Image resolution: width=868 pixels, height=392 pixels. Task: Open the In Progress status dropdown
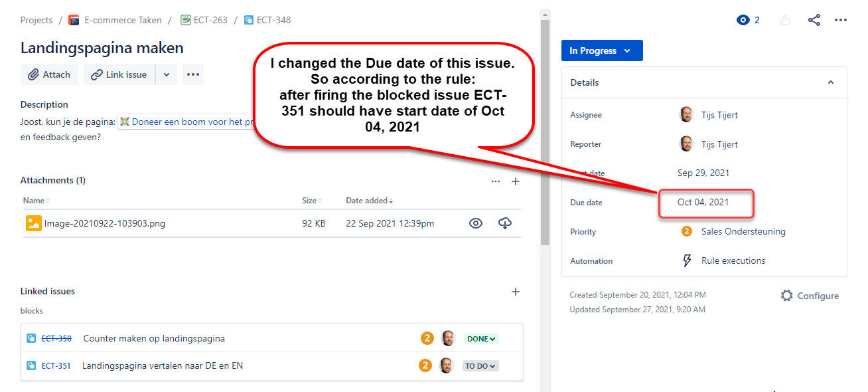[x=602, y=50]
